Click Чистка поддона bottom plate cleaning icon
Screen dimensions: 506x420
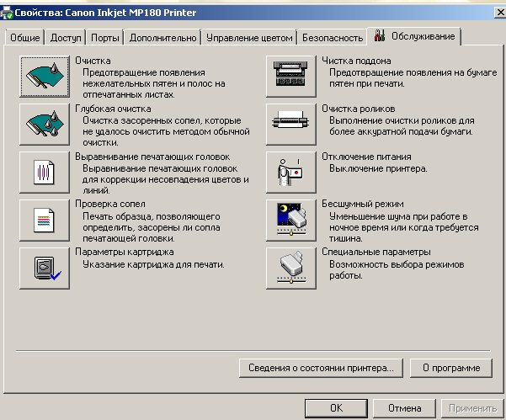click(x=289, y=77)
